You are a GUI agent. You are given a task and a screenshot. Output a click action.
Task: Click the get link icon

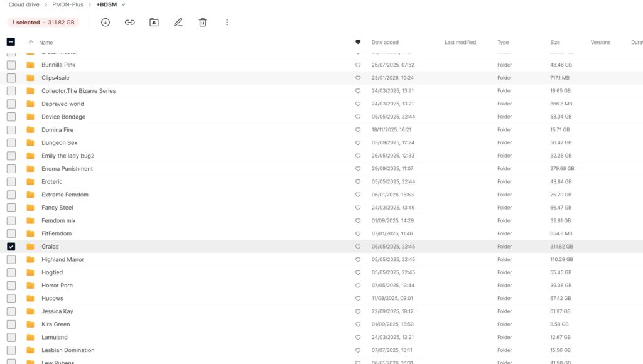[129, 23]
